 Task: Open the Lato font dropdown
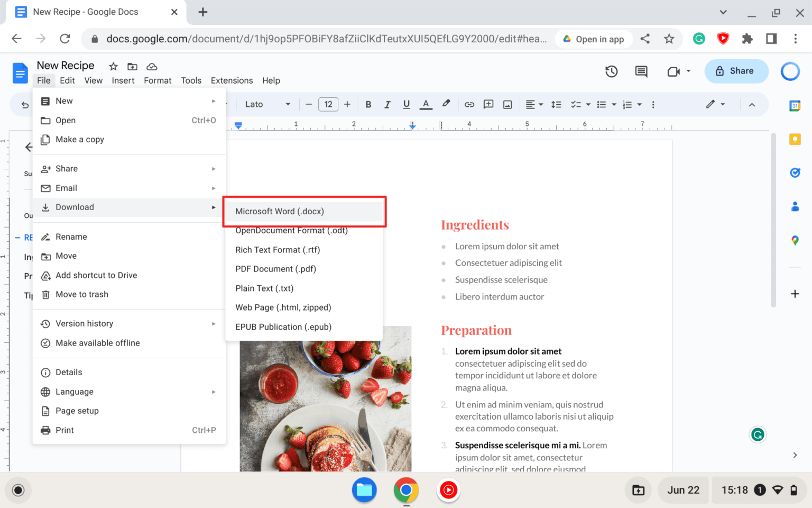point(267,104)
